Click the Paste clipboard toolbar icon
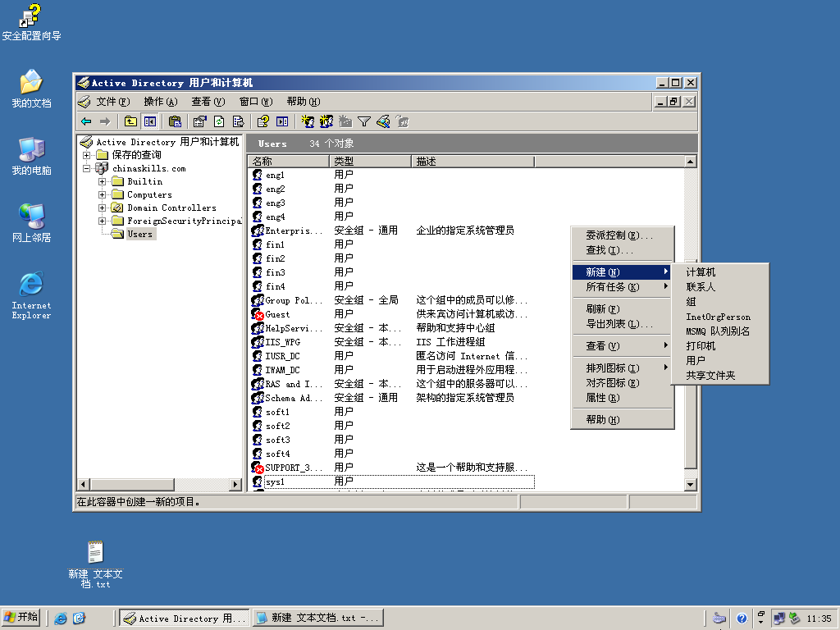Image resolution: width=840 pixels, height=630 pixels. point(175,121)
